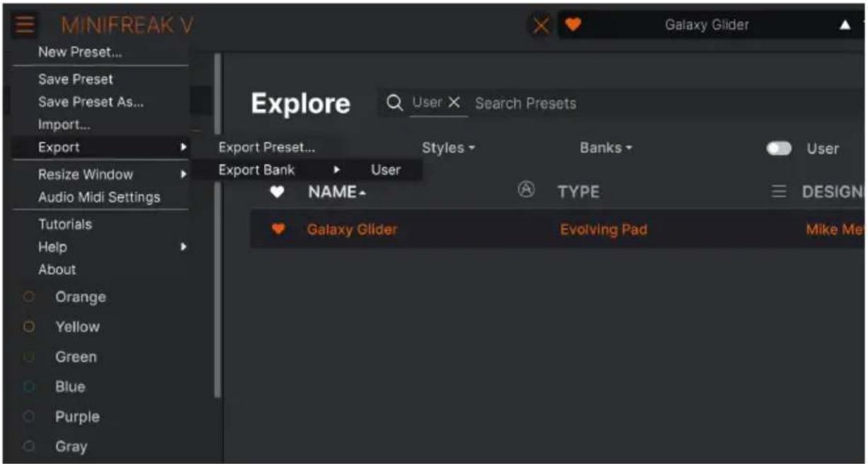868x464 pixels.
Task: Click the MINIFREAK V title logo
Action: click(127, 25)
